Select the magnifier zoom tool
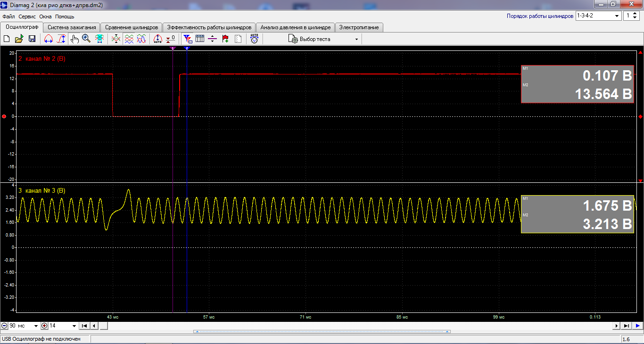This screenshot has height=344, width=644. (x=86, y=39)
